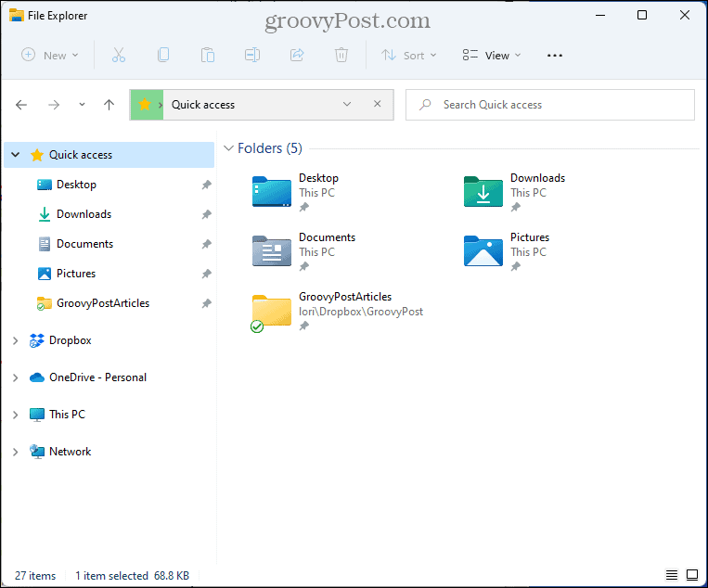This screenshot has height=588, width=708.
Task: Open Dropbox in the navigation pane
Action: (x=70, y=340)
